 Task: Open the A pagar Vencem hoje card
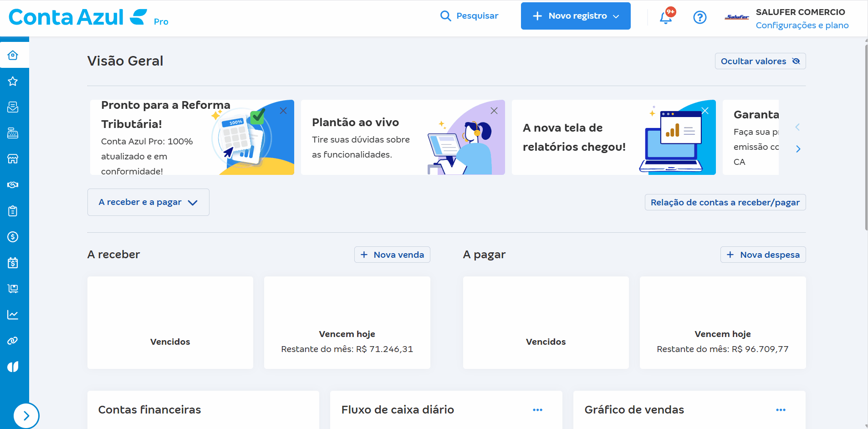(x=723, y=322)
